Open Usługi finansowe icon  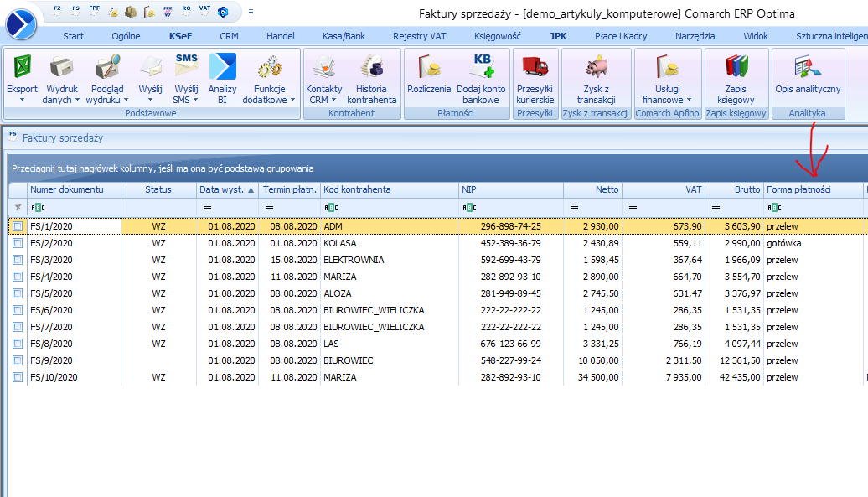click(668, 67)
